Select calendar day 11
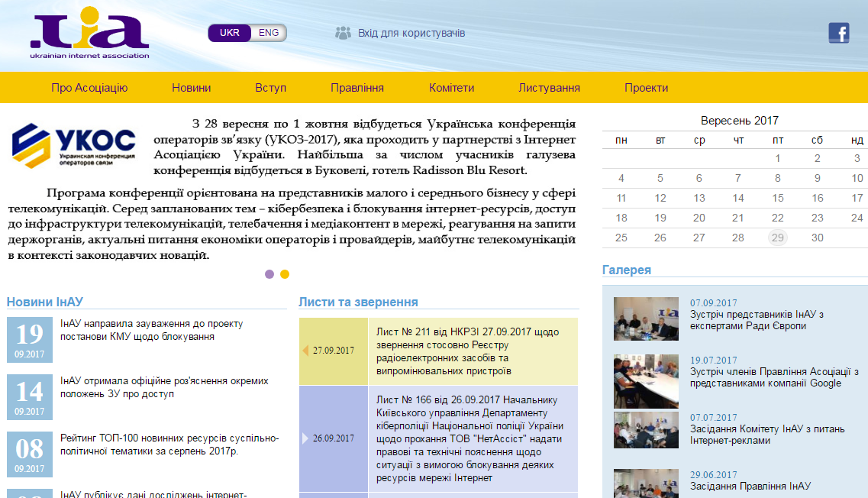 (621, 199)
